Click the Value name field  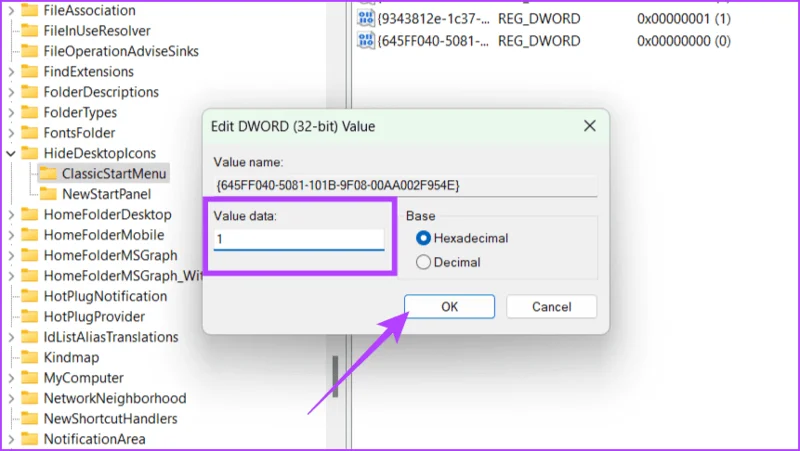pos(406,185)
